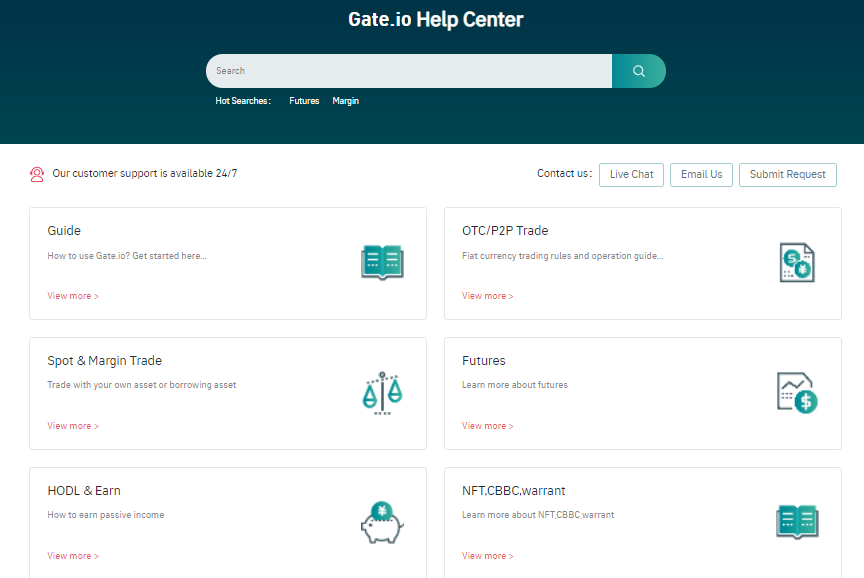Image resolution: width=864 pixels, height=578 pixels.
Task: Click 'How to use Gate.io? Get started here...' text
Action: pyautogui.click(x=127, y=256)
